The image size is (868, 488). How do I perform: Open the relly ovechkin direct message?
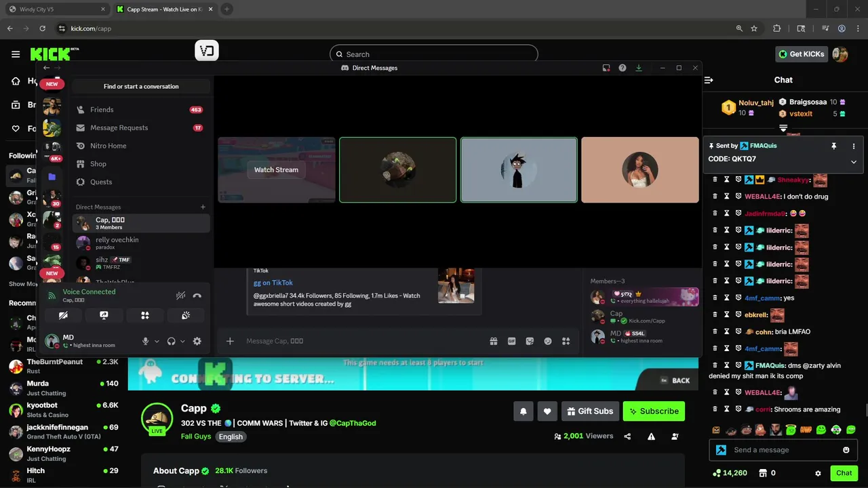(141, 243)
